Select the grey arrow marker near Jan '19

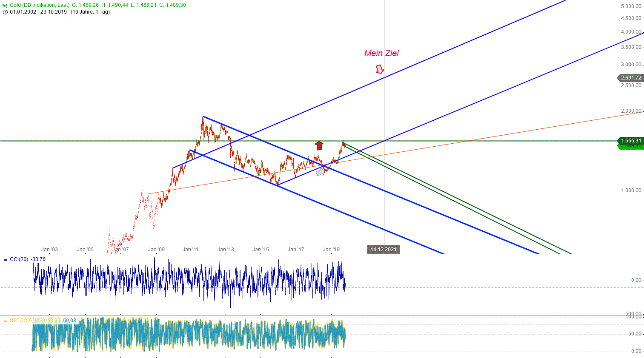pyautogui.click(x=321, y=172)
